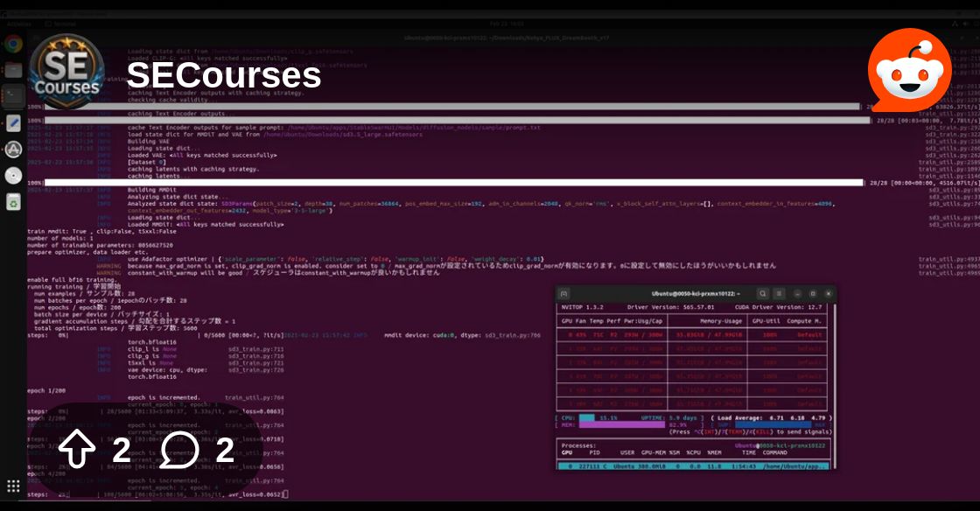Open the Files manager dock icon
Image resolution: width=980 pixels, height=511 pixels.
coord(13,70)
